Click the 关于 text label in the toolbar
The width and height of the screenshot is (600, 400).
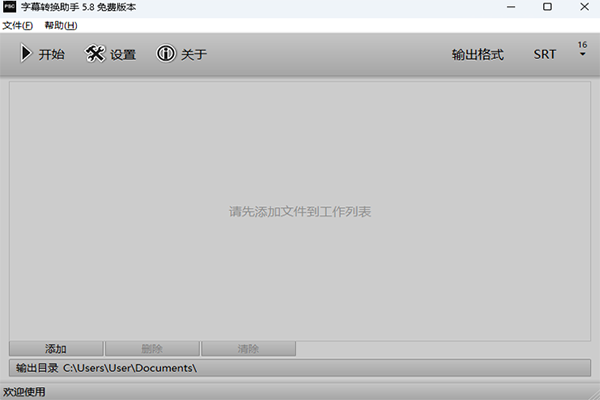click(x=194, y=54)
